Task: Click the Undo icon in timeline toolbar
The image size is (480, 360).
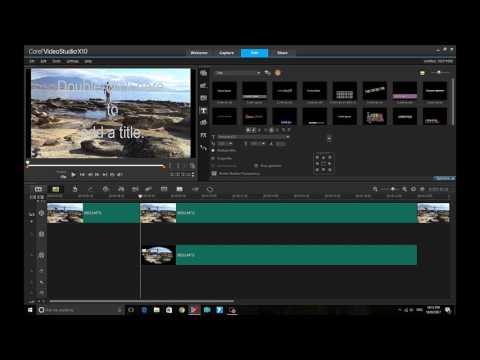Action: pos(75,189)
